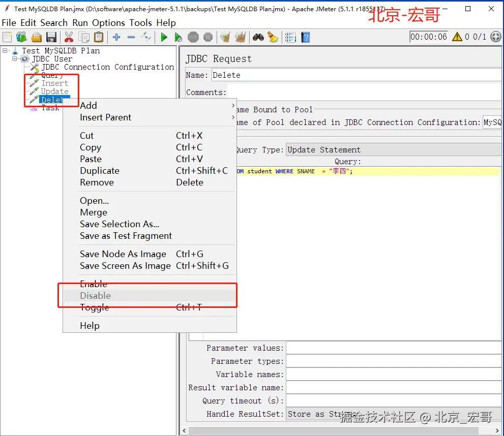Click the Copy toolbar icon

coord(84,37)
